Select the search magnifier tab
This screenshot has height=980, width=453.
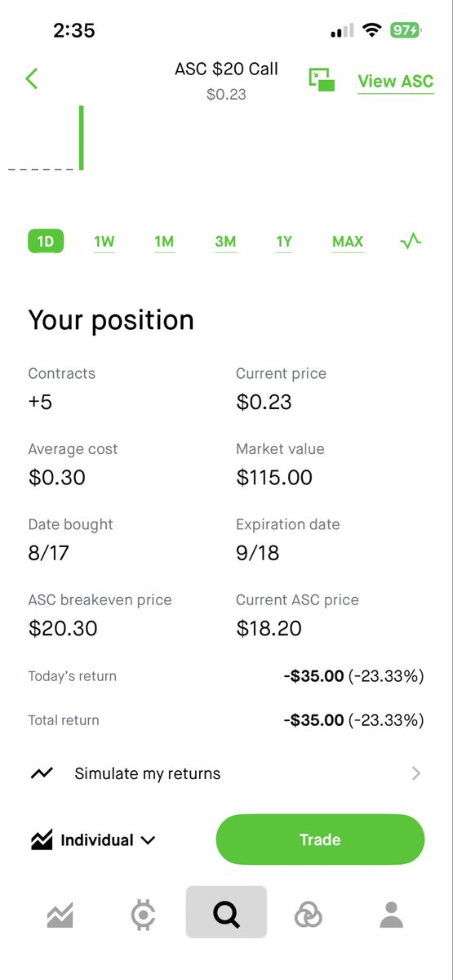226,912
